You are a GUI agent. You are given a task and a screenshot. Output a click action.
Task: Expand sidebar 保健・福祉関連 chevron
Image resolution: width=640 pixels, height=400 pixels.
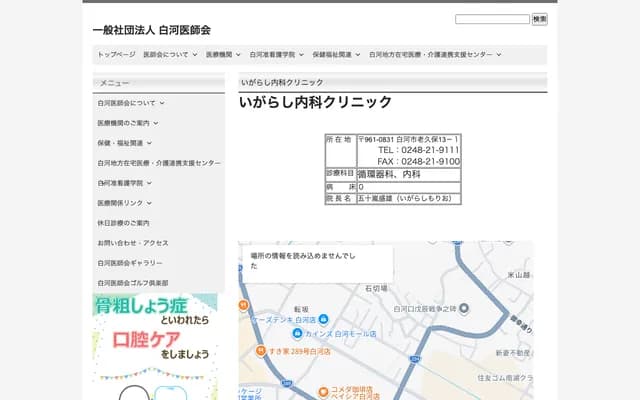tap(149, 143)
